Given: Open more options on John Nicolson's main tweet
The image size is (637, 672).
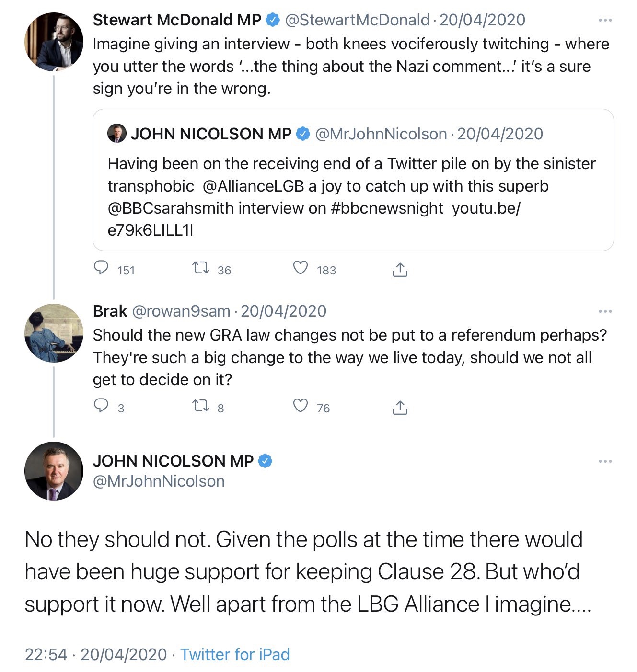Looking at the screenshot, I should coord(605,461).
